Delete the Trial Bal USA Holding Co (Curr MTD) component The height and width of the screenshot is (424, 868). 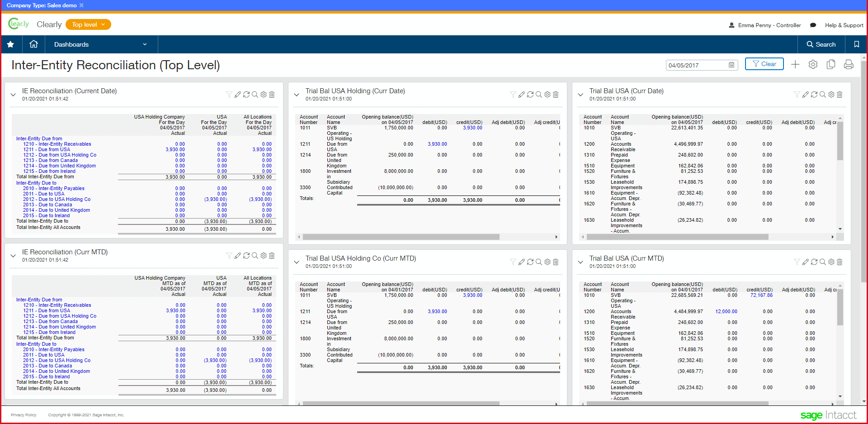556,262
